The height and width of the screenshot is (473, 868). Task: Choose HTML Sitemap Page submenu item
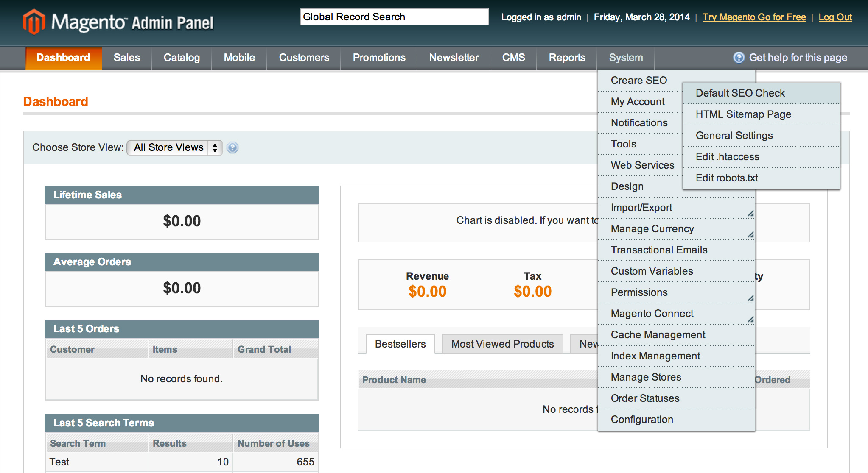(x=761, y=114)
